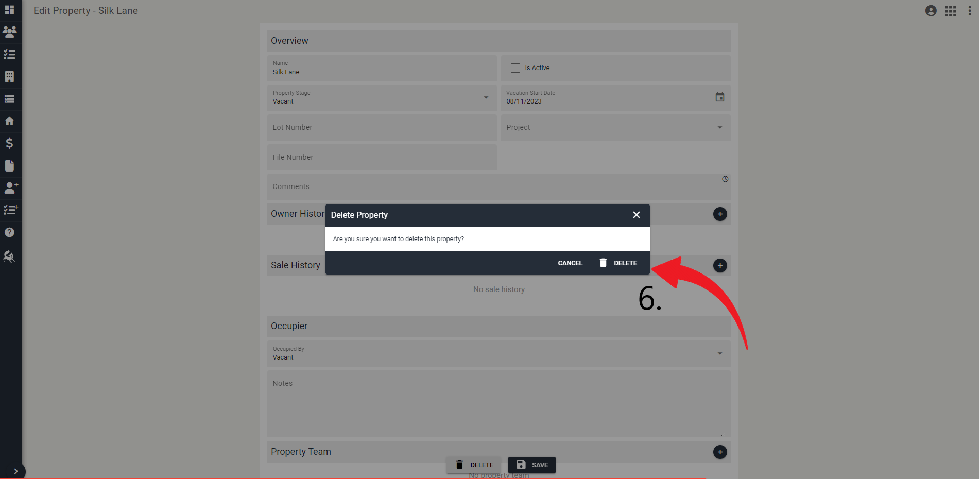Open the account profile menu
Image resolution: width=980 pixels, height=479 pixels.
pos(931,10)
